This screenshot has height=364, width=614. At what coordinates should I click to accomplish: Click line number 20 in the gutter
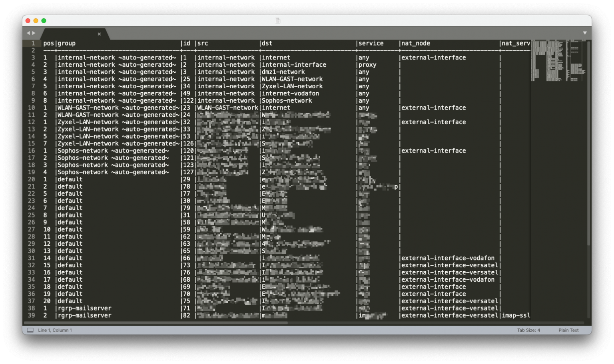coord(32,179)
